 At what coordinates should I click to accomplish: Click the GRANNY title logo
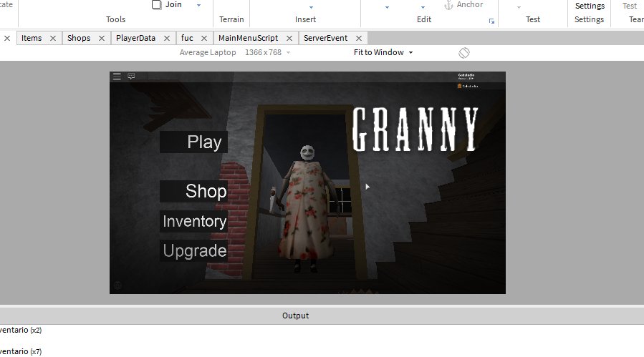pos(415,129)
